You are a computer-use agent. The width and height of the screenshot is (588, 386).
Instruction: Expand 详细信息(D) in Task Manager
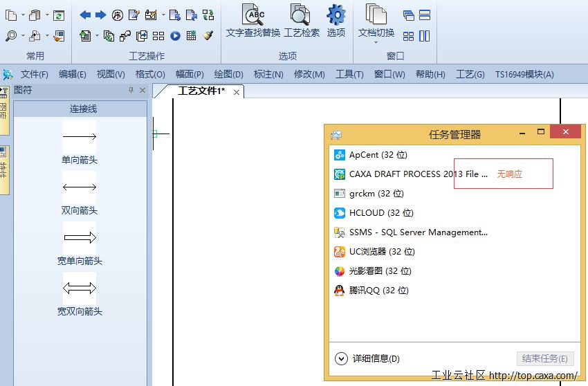tap(367, 358)
